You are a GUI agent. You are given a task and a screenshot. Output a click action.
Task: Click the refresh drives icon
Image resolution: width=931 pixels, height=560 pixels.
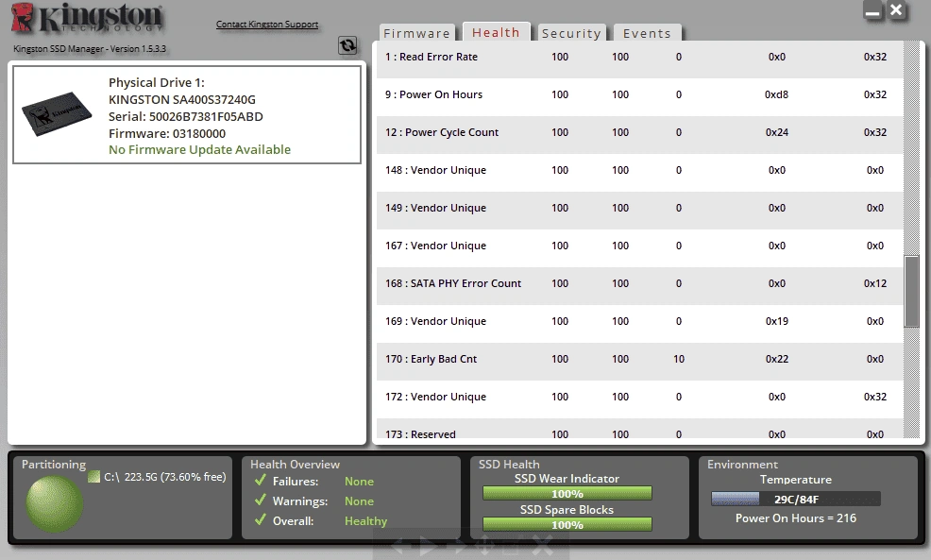(347, 45)
